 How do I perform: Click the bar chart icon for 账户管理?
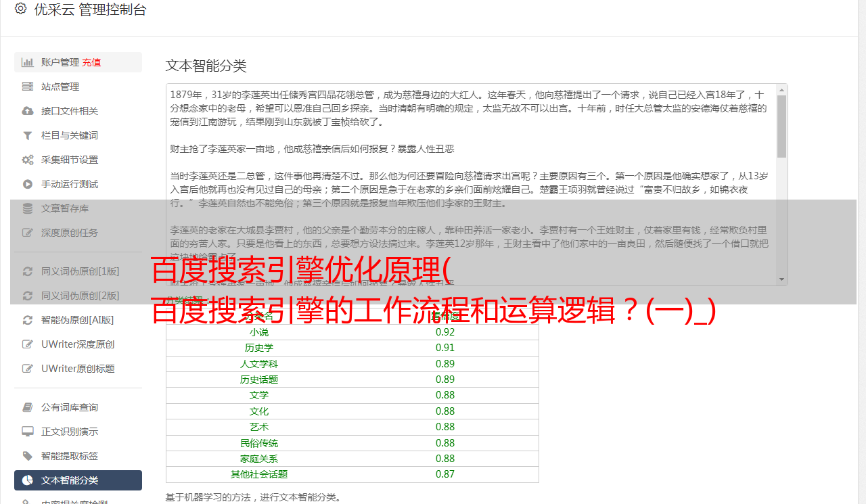pyautogui.click(x=28, y=62)
